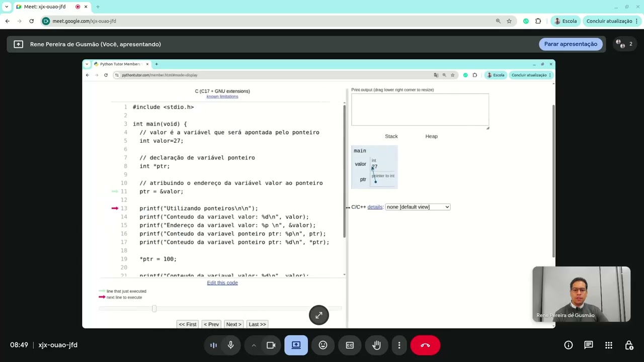Viewport: 644px width, 362px height.
Task: Click the outer browser back arrow
Action: 8,21
